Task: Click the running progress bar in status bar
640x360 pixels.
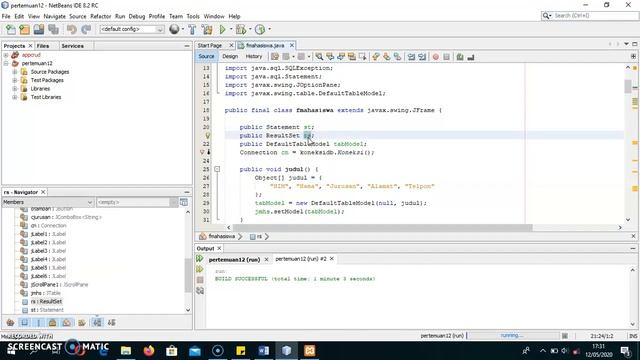Action: [x=513, y=336]
